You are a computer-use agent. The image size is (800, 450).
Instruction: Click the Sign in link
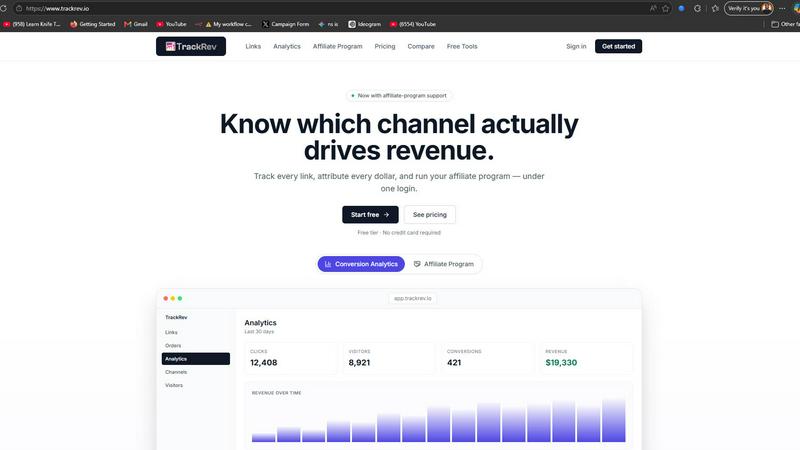[576, 46]
